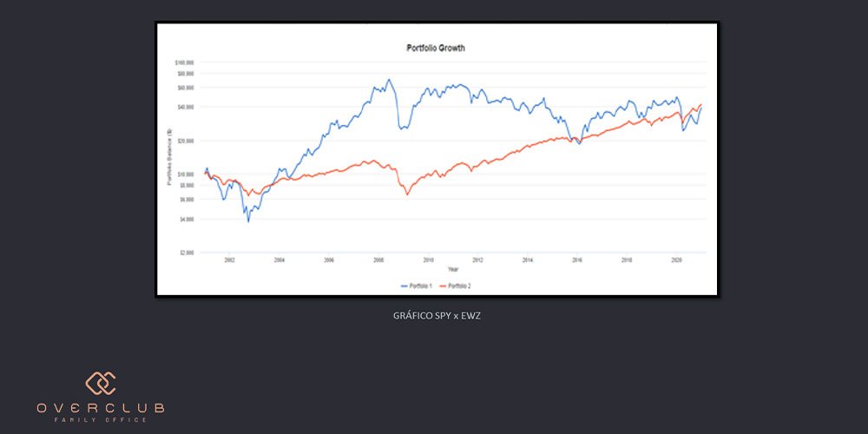Click the $2,000 y-axis label
868x434 pixels.
coord(186,253)
